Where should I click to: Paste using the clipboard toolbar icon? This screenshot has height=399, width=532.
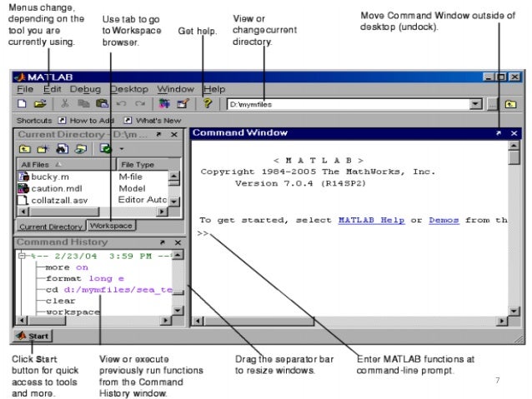click(x=102, y=103)
